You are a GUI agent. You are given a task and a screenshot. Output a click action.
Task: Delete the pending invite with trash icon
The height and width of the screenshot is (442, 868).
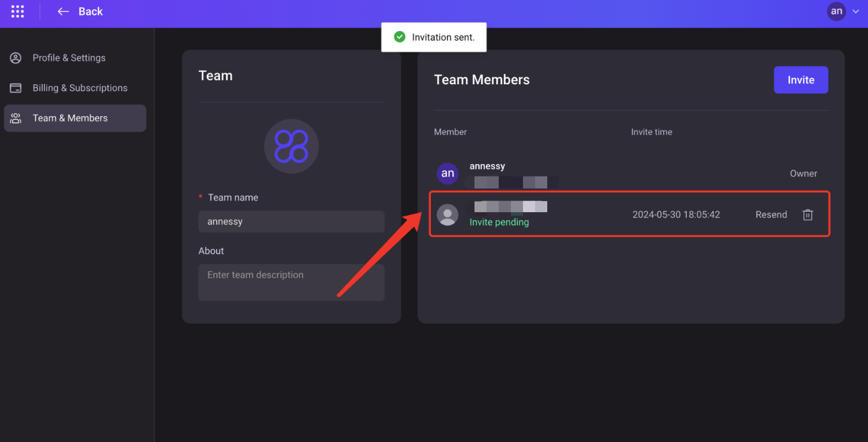808,215
